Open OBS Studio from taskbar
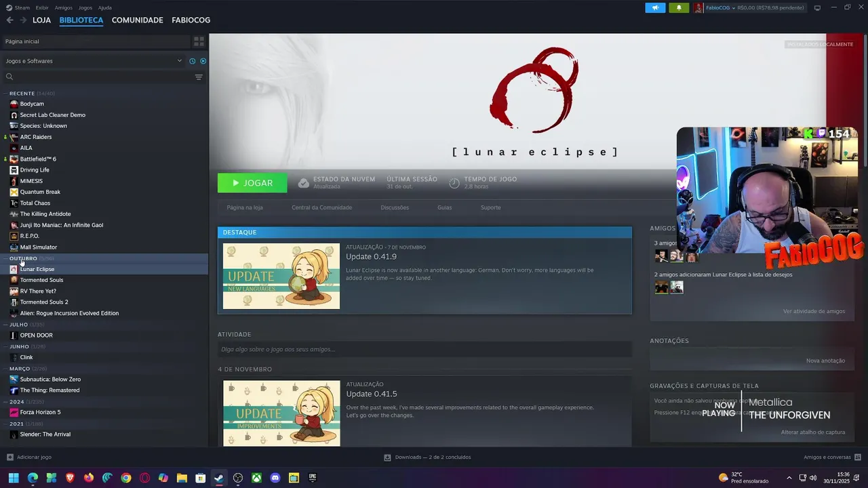 pyautogui.click(x=238, y=478)
